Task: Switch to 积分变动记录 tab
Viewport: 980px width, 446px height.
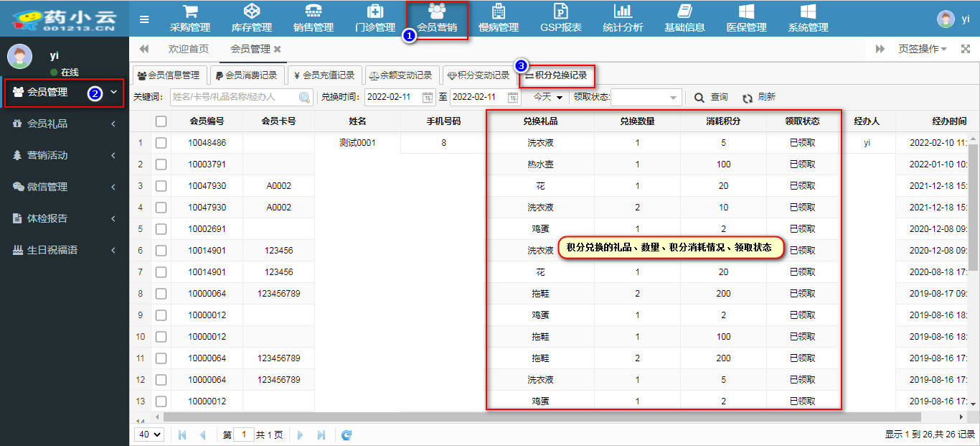Action: click(478, 75)
